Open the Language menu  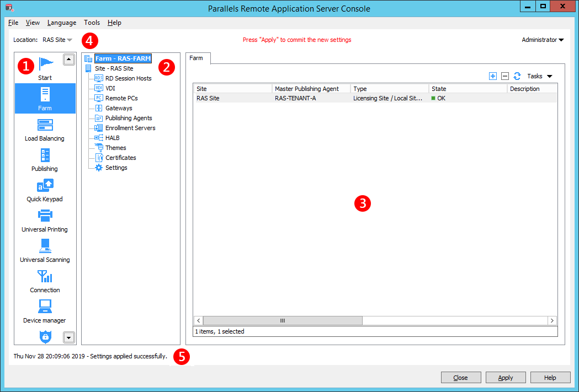62,23
